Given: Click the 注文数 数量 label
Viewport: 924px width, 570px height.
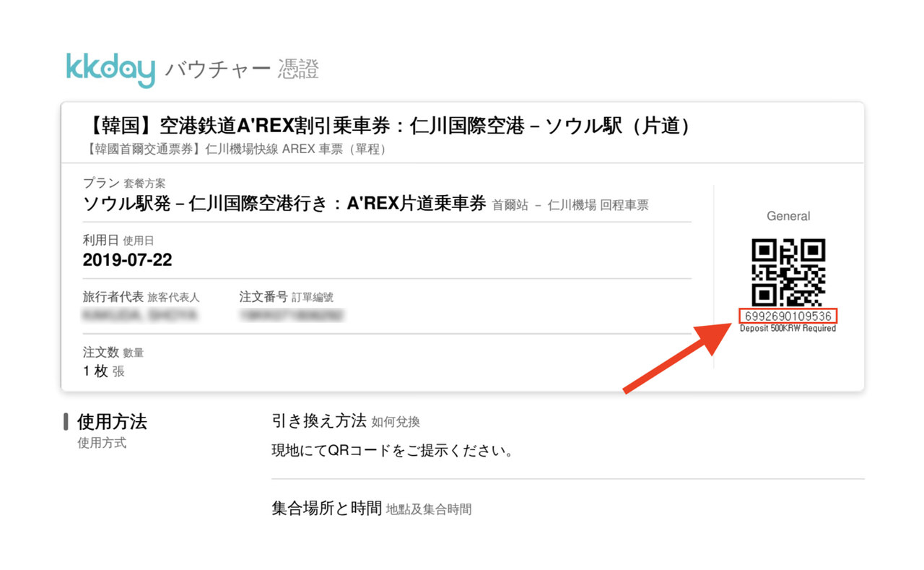Looking at the screenshot, I should [x=113, y=353].
